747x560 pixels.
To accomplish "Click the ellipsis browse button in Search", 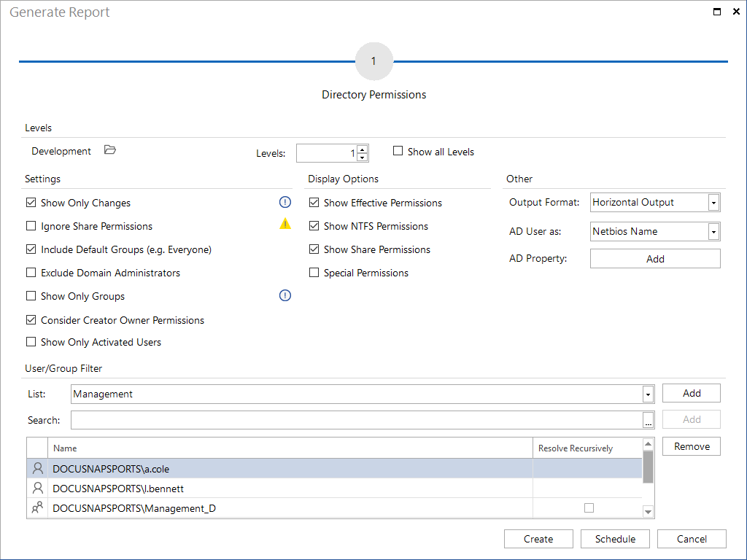I will [x=649, y=421].
